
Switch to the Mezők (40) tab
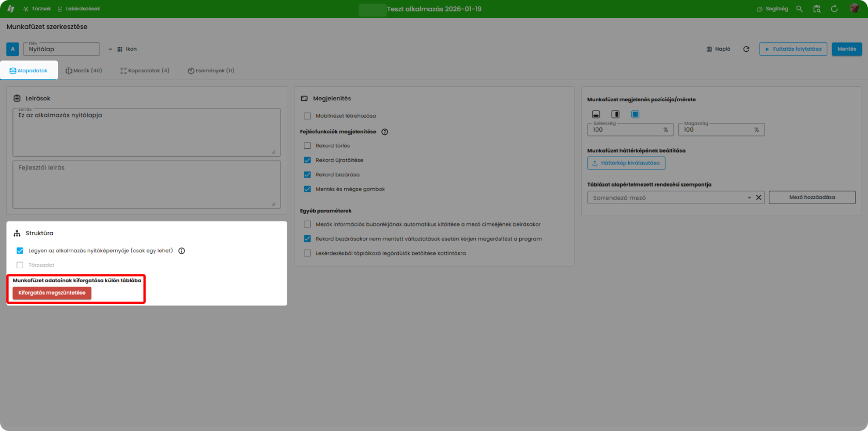point(84,71)
